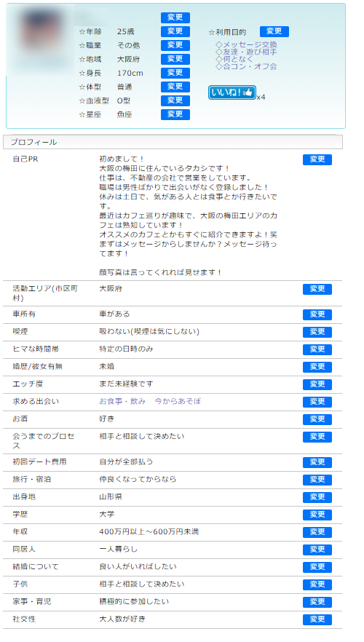Change the 車所有 setting
364x642 pixels.
317,314
